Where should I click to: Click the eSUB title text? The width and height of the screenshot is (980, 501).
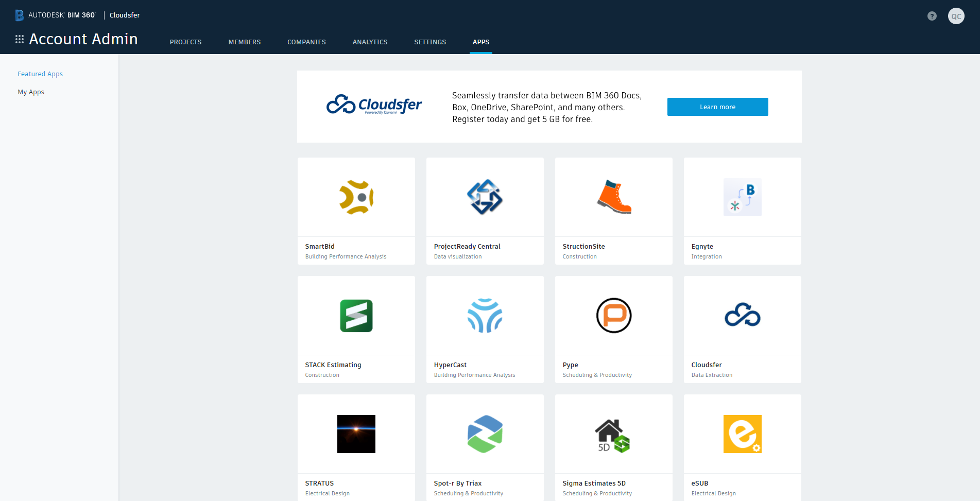click(700, 483)
